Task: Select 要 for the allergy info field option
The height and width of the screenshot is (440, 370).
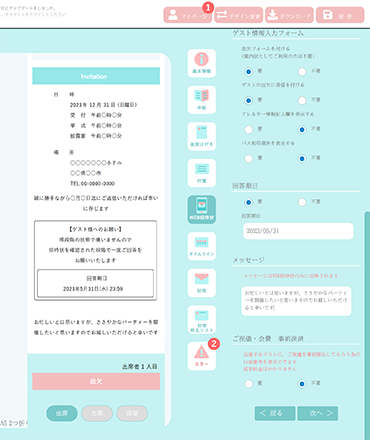Action: (x=248, y=129)
